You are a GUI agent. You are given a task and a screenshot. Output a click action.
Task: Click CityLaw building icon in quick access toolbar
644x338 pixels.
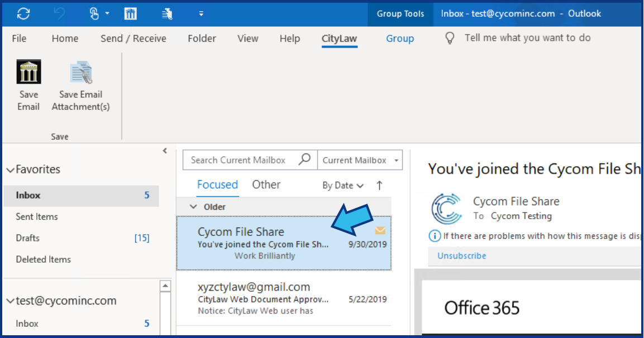point(131,14)
